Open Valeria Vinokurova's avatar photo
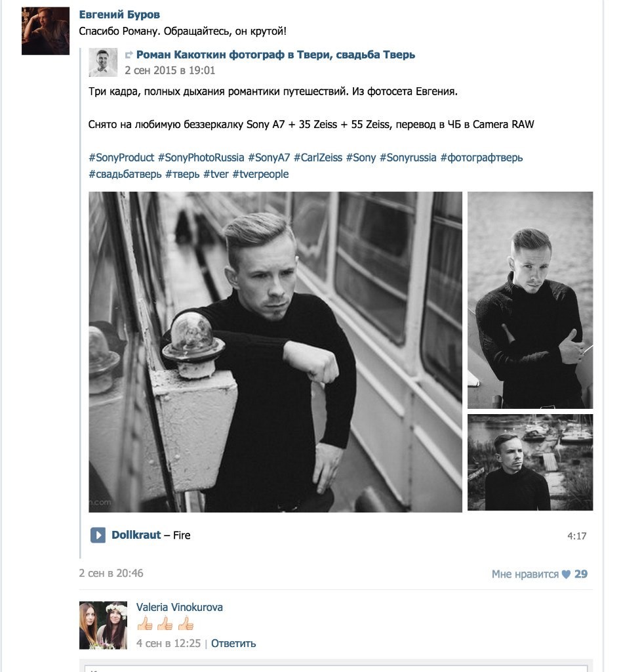The image size is (640, 672). 103,625
